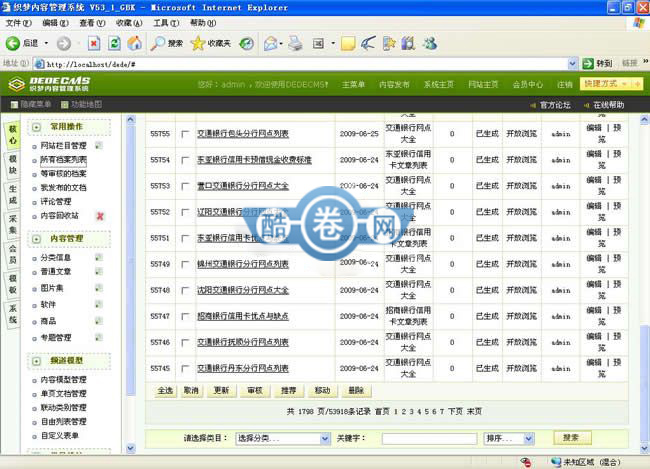
Task: Collapse the 常用操作 section
Action: 36,127
